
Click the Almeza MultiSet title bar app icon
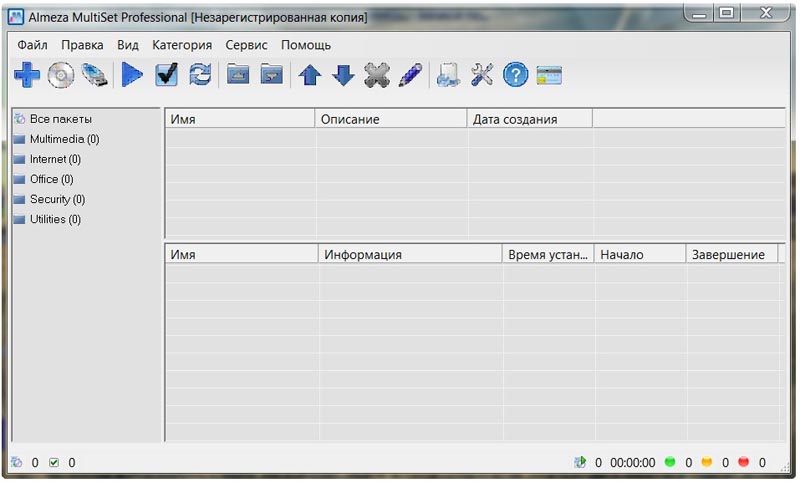[x=15, y=17]
